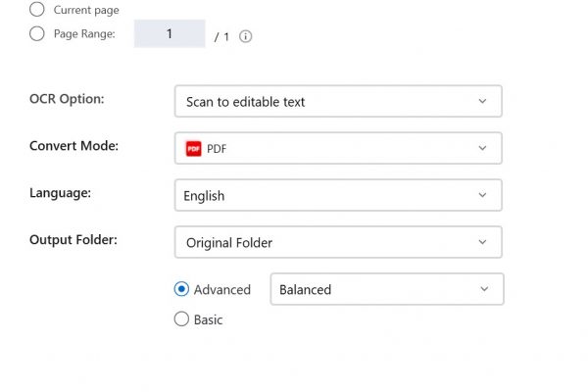Open the 'Scan to editable text' dropdown
This screenshot has height=392, width=588.
coord(338,101)
